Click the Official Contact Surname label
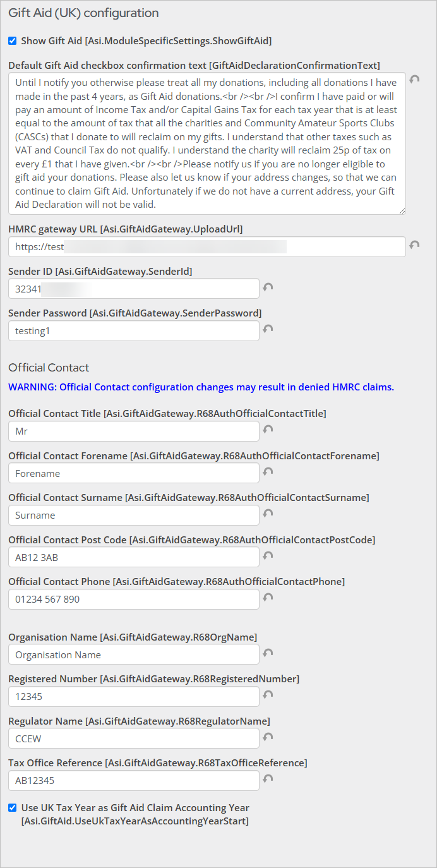 (x=189, y=498)
